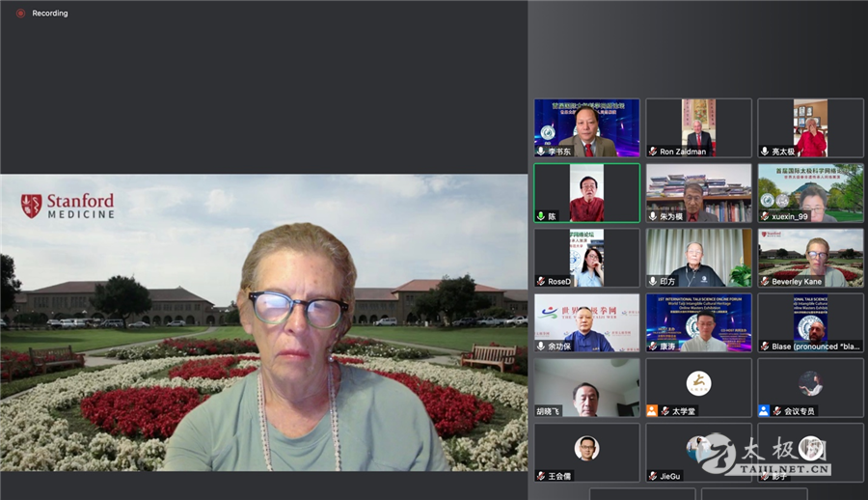This screenshot has height=500, width=868.
Task: Select the 康涛 participant video tile
Action: point(698,321)
